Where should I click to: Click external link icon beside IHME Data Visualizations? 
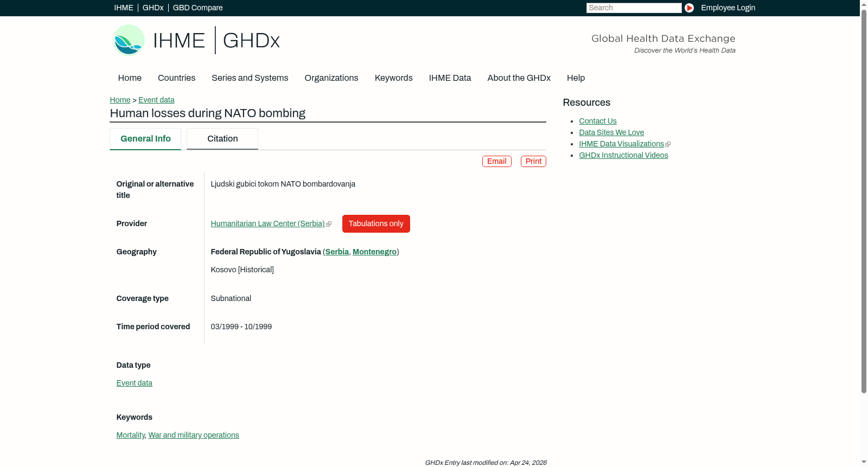[668, 144]
